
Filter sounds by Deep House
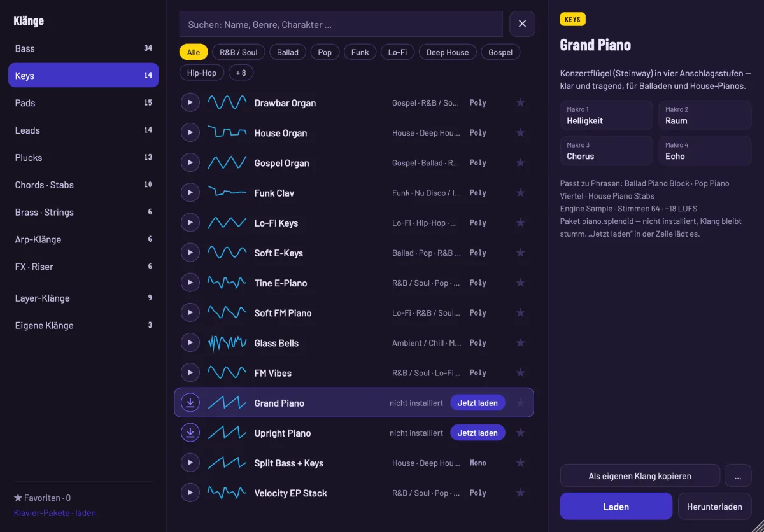[x=448, y=52]
